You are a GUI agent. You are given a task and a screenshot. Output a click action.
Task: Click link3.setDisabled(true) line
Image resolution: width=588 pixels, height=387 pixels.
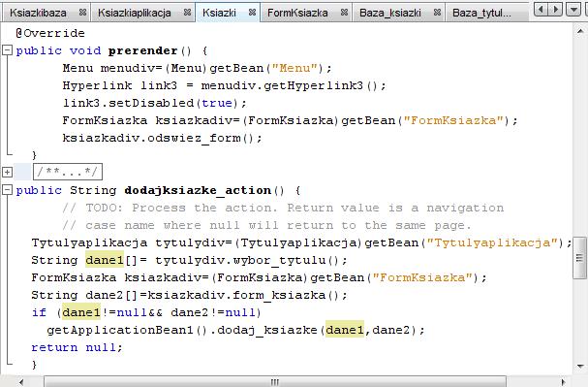pos(154,103)
